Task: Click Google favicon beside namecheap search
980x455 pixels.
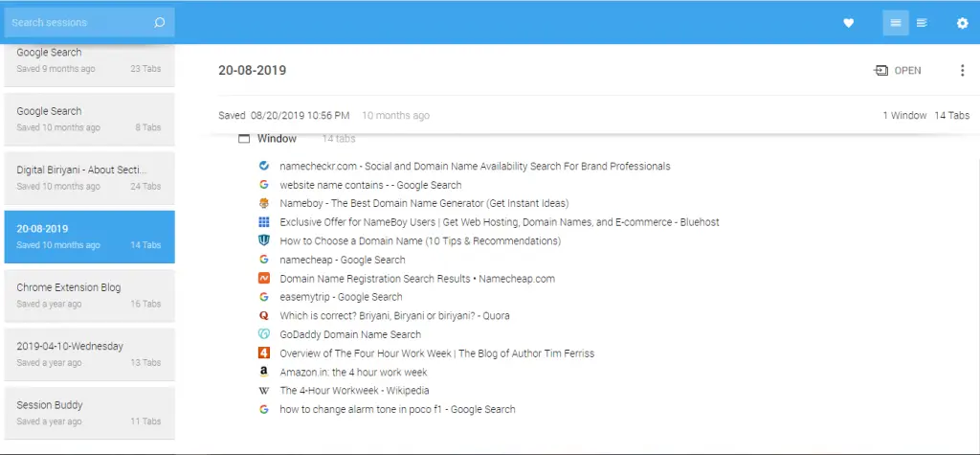Action: click(264, 259)
